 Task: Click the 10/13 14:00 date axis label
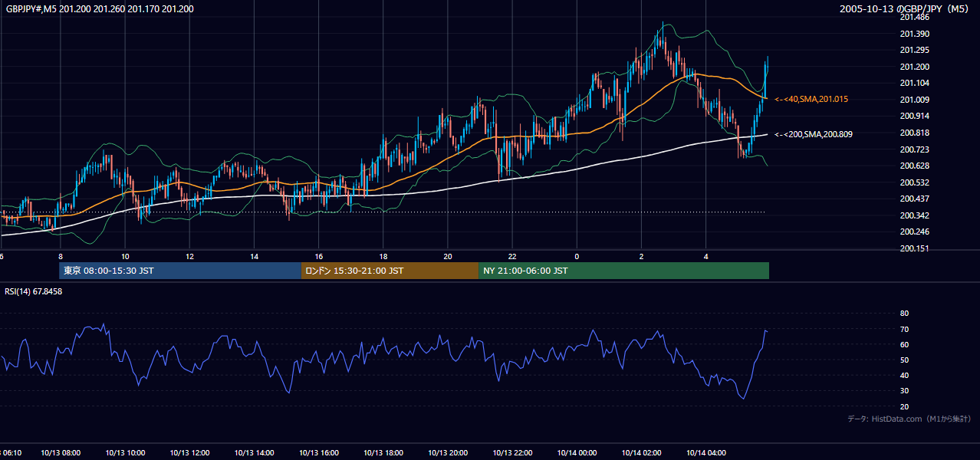click(x=255, y=452)
